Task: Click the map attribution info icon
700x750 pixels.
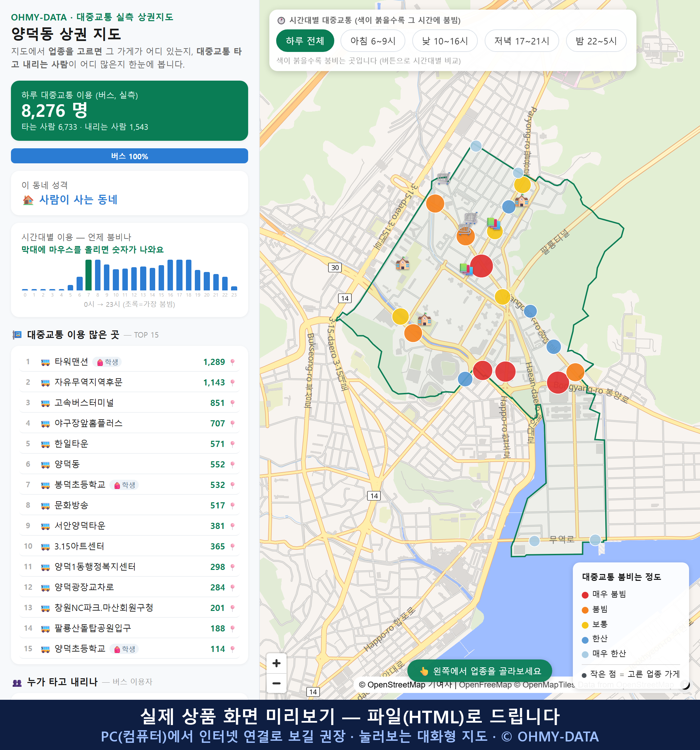Action: 684,684
